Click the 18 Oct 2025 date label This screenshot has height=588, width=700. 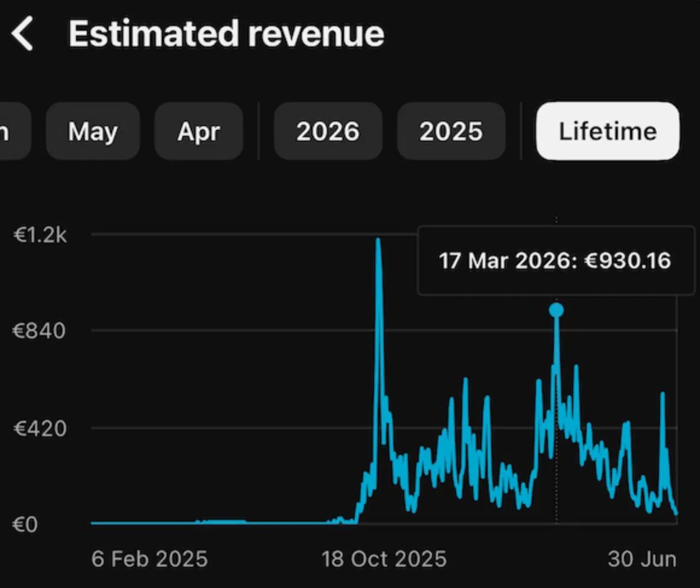[384, 559]
